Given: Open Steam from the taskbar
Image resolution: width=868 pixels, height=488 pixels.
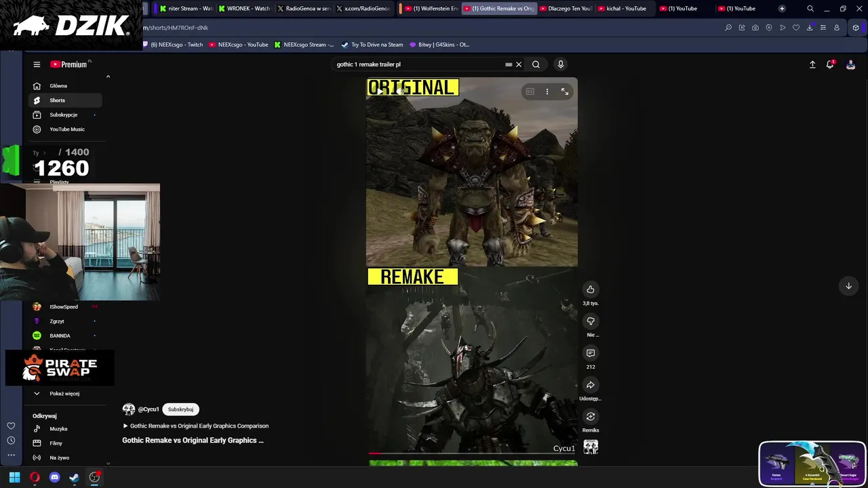Looking at the screenshot, I should click(x=74, y=477).
